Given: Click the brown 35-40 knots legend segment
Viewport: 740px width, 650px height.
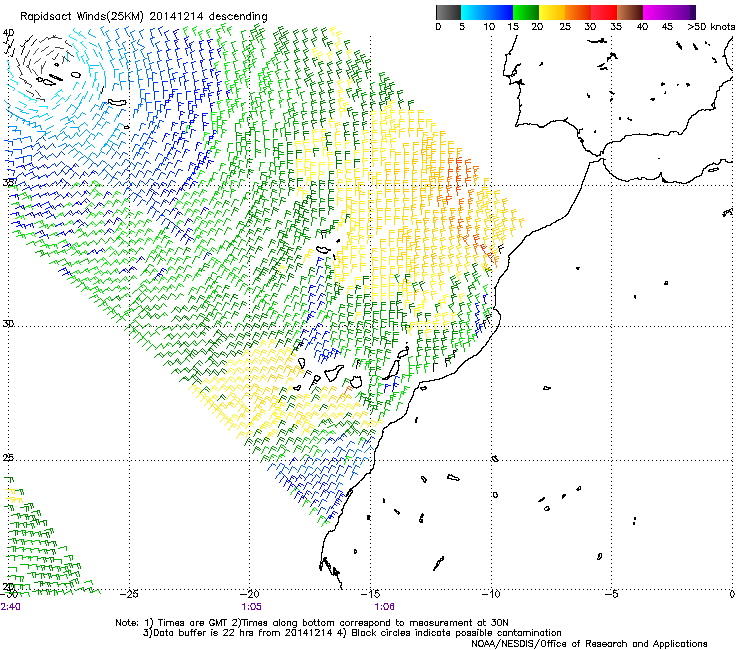Looking at the screenshot, I should click(630, 12).
